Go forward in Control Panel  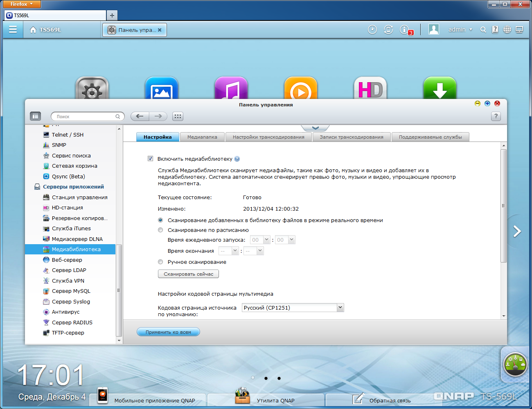tap(158, 116)
